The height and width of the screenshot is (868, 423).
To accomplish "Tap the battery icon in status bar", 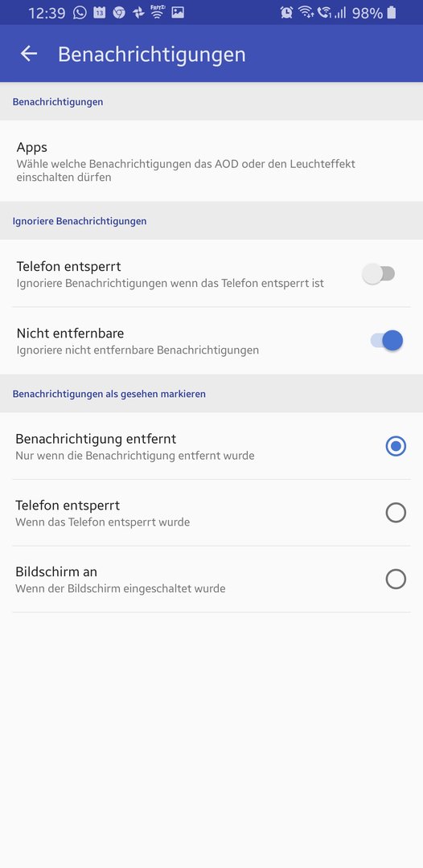I will 392,13.
